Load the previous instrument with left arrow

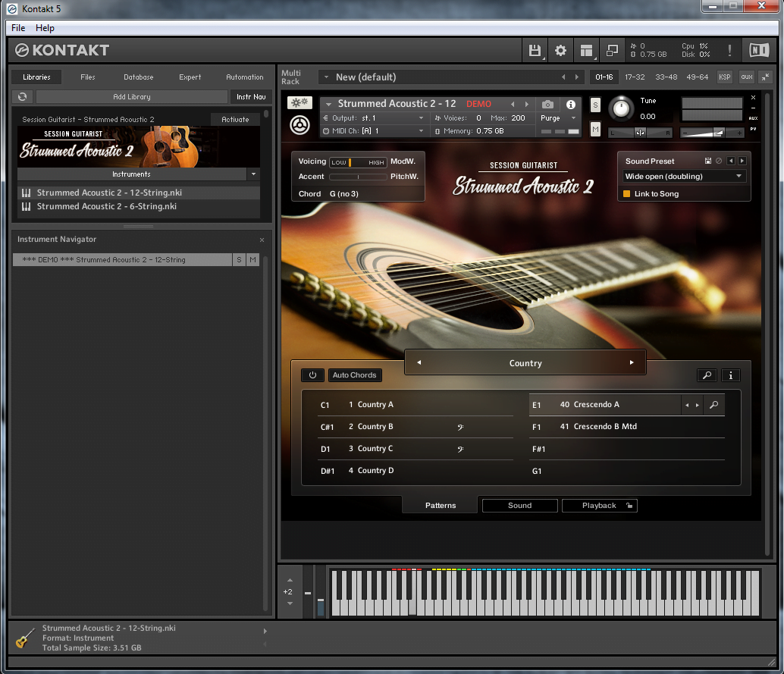coord(513,104)
